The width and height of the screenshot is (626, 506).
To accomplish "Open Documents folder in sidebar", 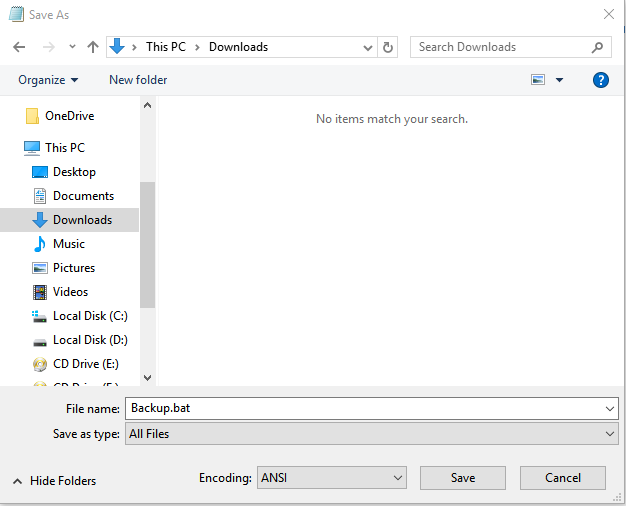I will 83,196.
